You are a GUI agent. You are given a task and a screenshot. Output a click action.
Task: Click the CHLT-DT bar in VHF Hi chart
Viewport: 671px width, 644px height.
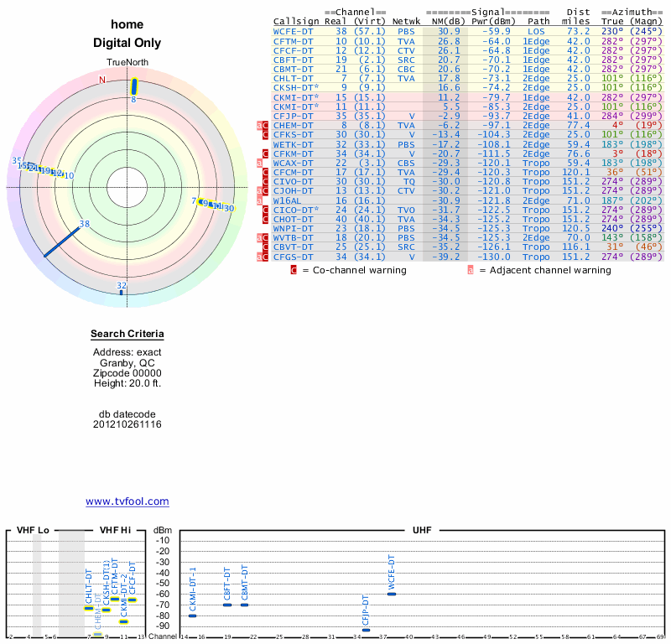[x=89, y=609]
